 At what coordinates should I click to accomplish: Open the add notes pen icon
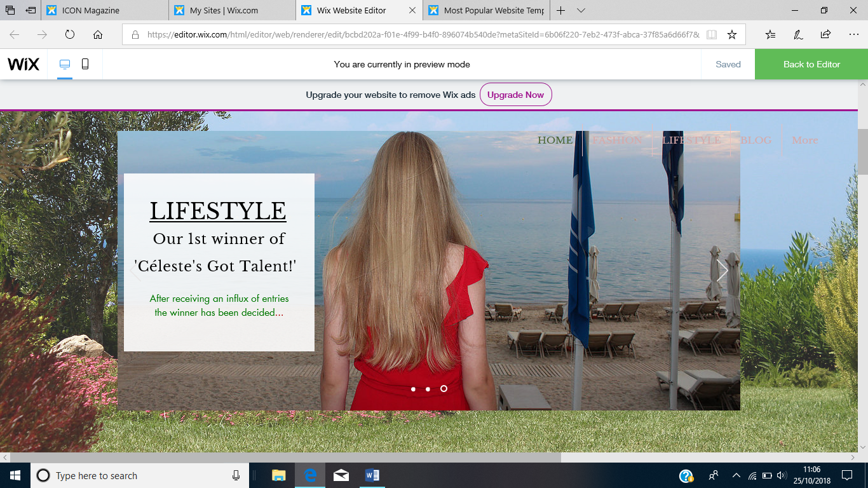pyautogui.click(x=798, y=35)
